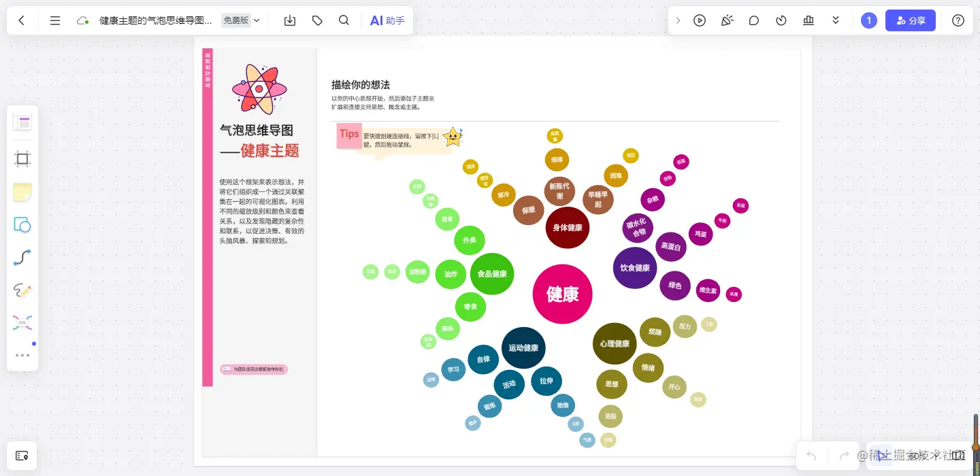Launch the AI 助手 assistant
Viewport: 980px width, 476px height.
coord(387,20)
